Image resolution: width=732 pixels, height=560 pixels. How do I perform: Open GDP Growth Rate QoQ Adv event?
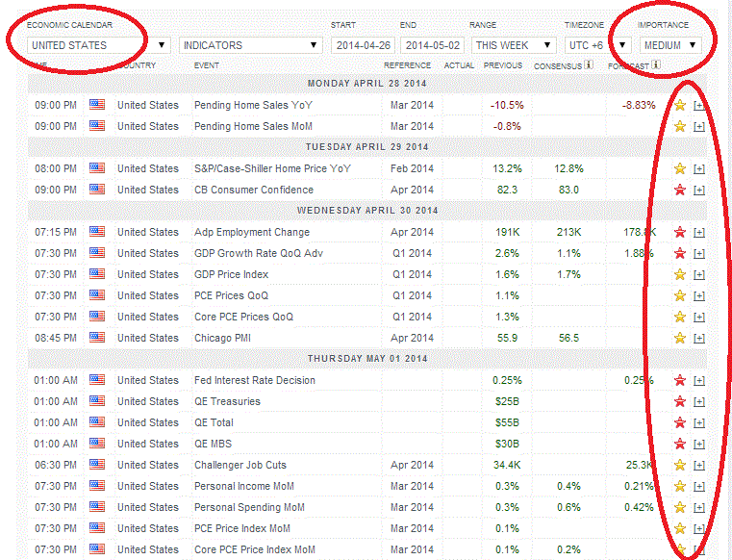point(259,253)
